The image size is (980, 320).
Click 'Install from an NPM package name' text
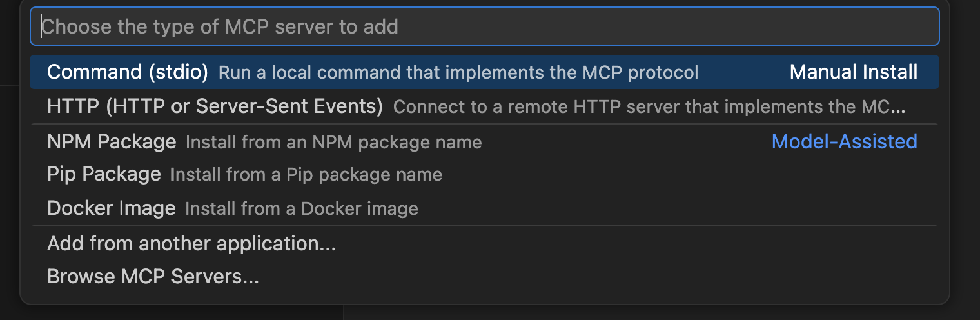coord(333,142)
